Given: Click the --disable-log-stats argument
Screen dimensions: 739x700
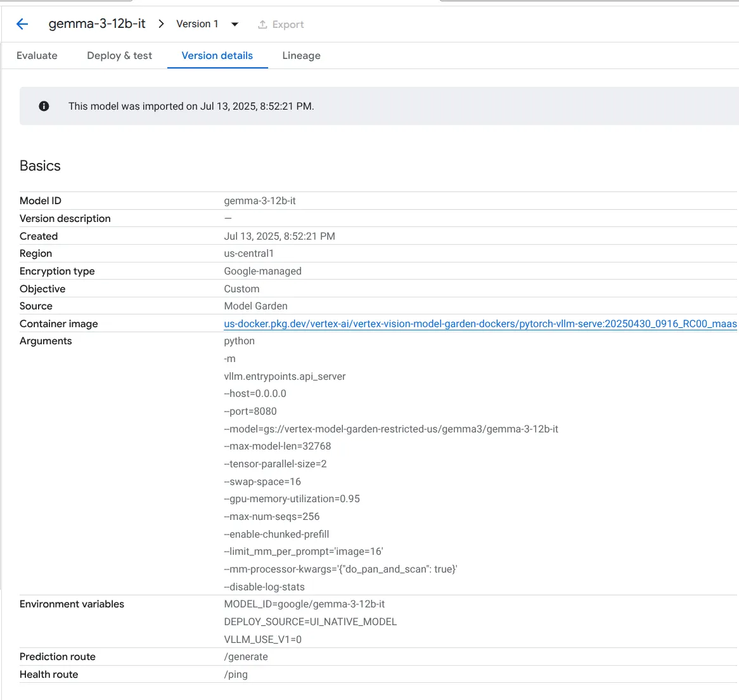Looking at the screenshot, I should click(264, 587).
